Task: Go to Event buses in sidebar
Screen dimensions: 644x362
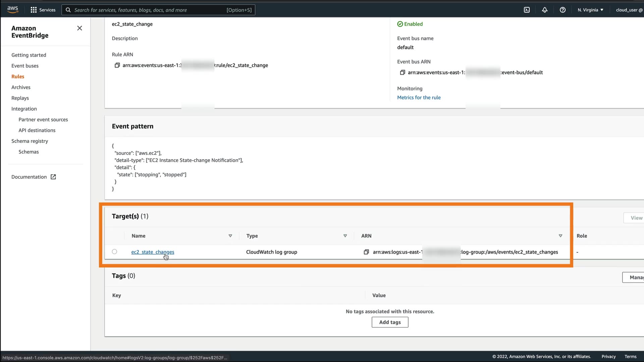Action: pos(25,66)
